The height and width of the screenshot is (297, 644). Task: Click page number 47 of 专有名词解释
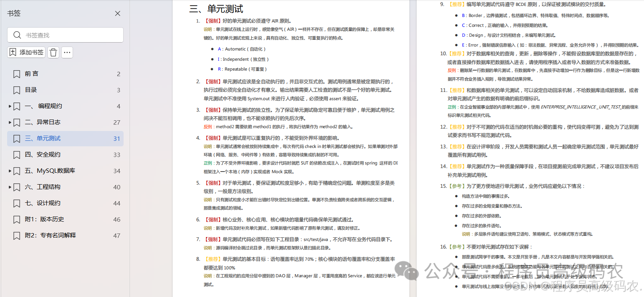tap(117, 236)
